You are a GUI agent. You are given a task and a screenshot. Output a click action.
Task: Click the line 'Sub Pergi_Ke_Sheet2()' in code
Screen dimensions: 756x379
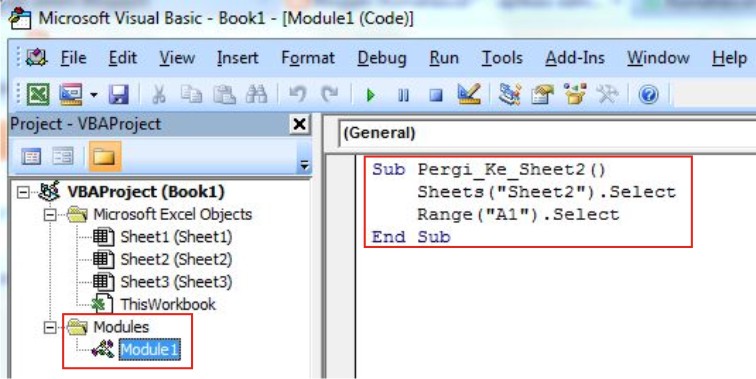click(489, 170)
